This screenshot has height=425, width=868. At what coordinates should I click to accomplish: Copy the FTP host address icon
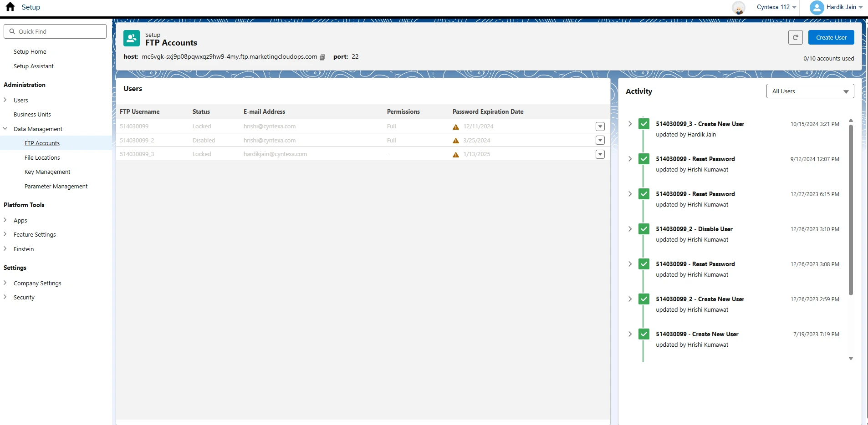click(322, 57)
